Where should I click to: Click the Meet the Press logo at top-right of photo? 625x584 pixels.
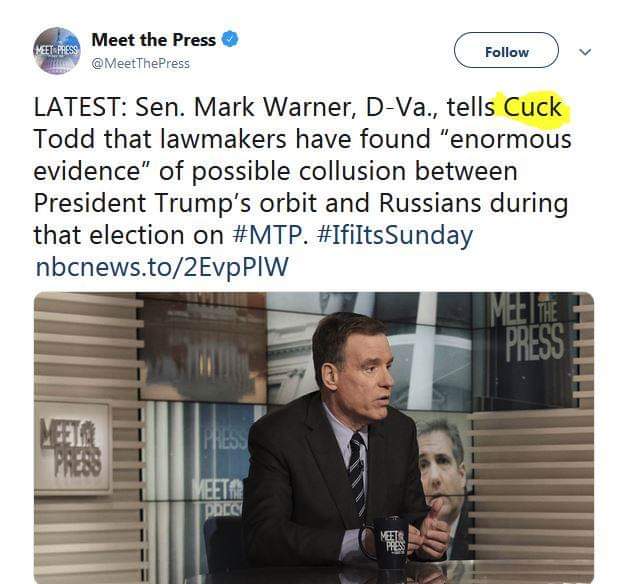coord(533,328)
